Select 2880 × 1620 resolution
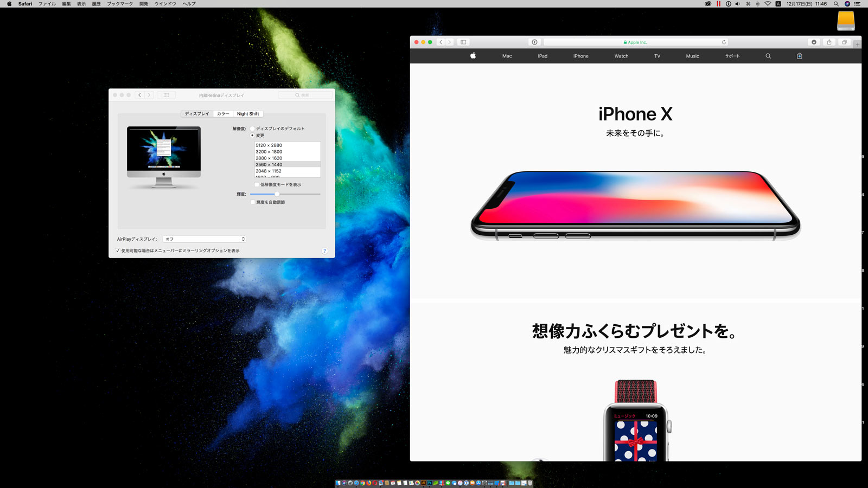The width and height of the screenshot is (868, 488). pyautogui.click(x=288, y=158)
